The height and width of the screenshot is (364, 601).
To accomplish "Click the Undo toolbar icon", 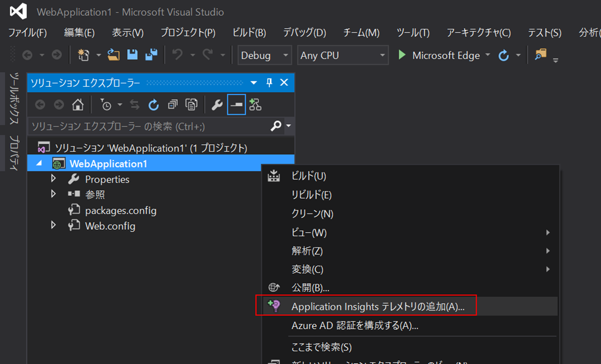I will 177,55.
